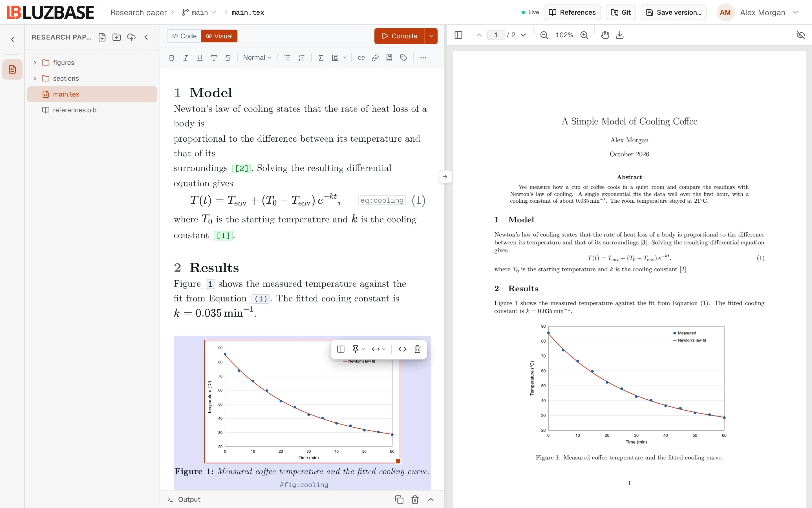The height and width of the screenshot is (508, 812).
Task: Apply strikethrough formatting
Action: [x=228, y=58]
